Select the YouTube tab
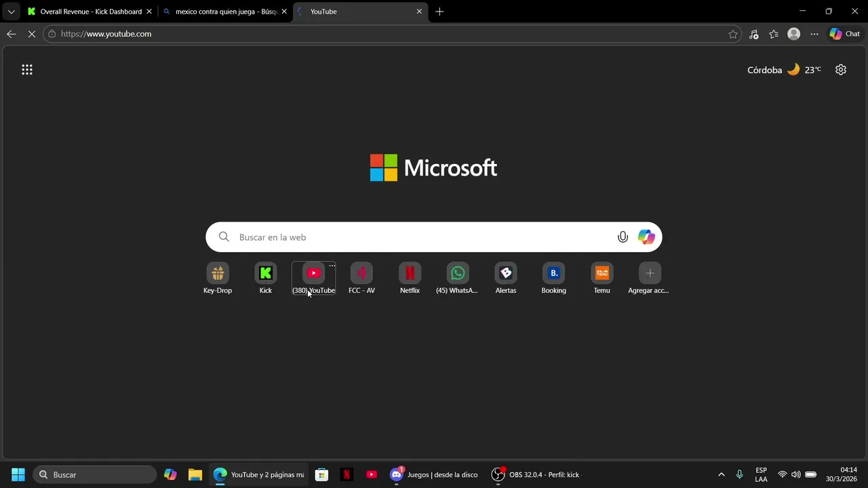The height and width of the screenshot is (488, 868). point(361,12)
